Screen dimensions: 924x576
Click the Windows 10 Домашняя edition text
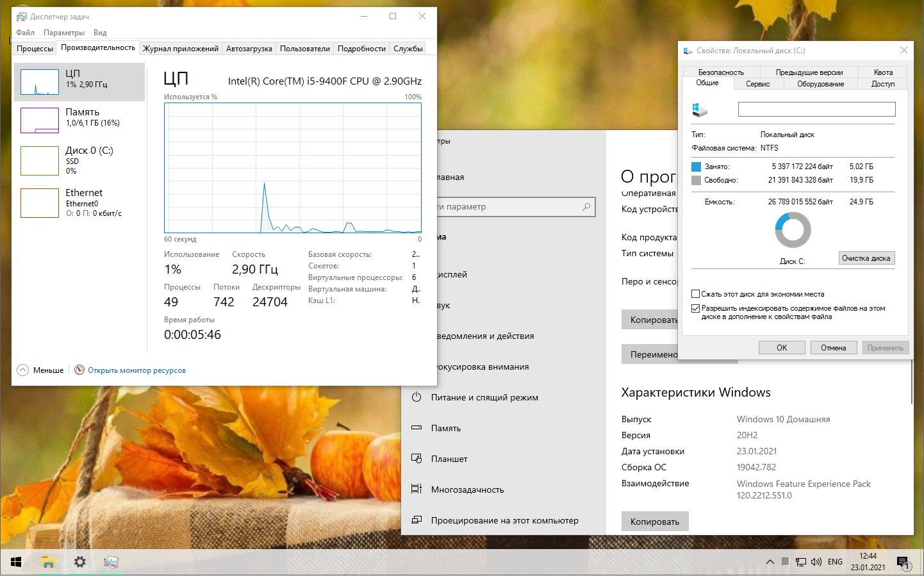(783, 419)
